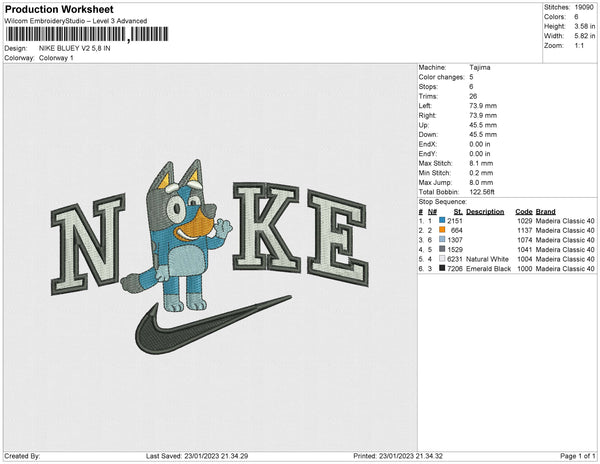This screenshot has height=464, width=600.
Task: Click the orange thread swatch for stop 2
Action: click(442, 230)
